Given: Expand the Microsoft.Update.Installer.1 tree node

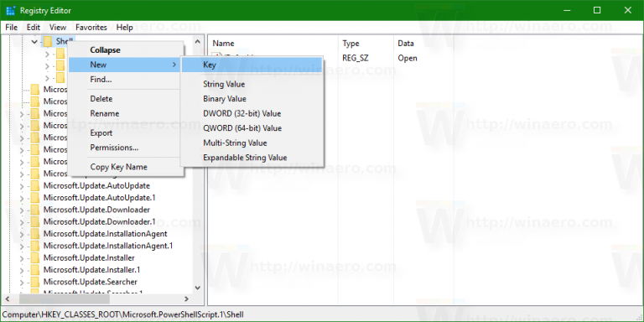Looking at the screenshot, I should point(22,270).
